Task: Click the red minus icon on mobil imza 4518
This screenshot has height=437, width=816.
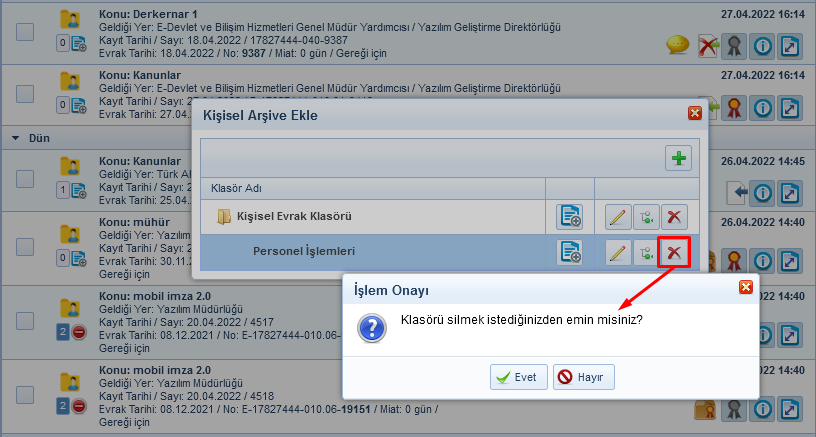Action: click(79, 406)
